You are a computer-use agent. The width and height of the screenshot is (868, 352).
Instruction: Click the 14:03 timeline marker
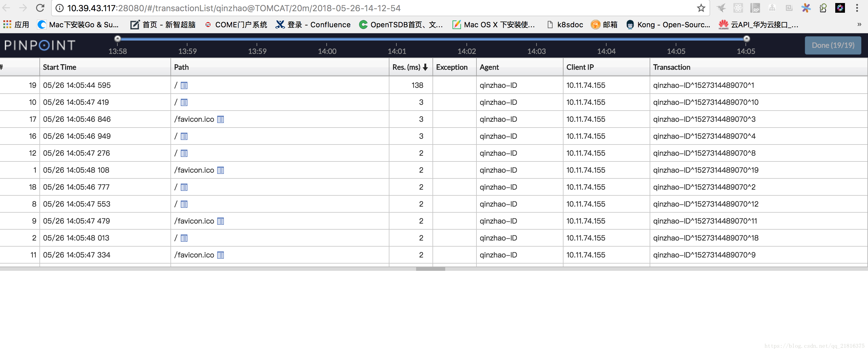click(537, 51)
